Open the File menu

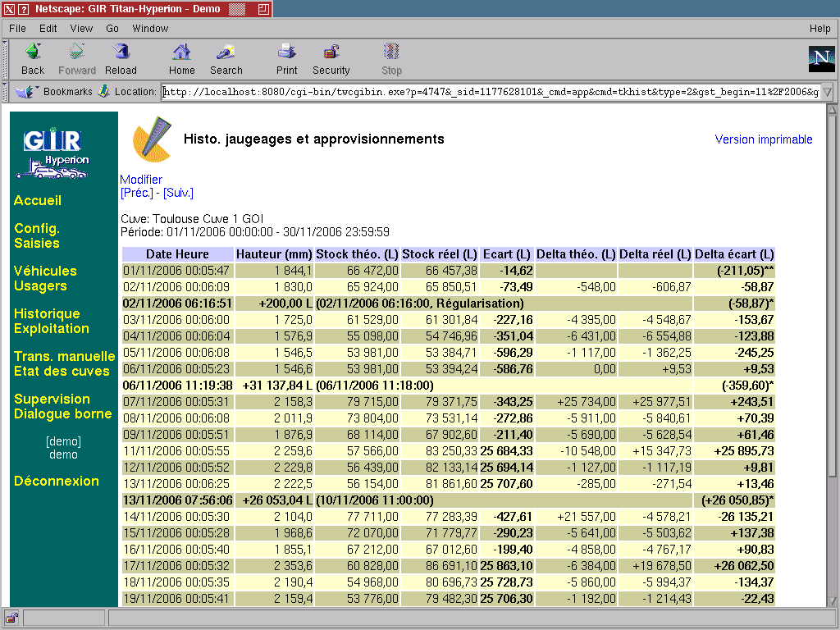tap(17, 29)
